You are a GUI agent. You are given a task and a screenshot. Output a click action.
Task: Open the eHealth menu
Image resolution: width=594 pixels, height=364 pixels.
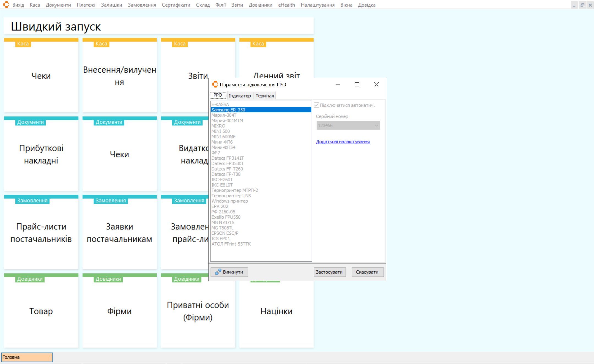[x=286, y=5]
